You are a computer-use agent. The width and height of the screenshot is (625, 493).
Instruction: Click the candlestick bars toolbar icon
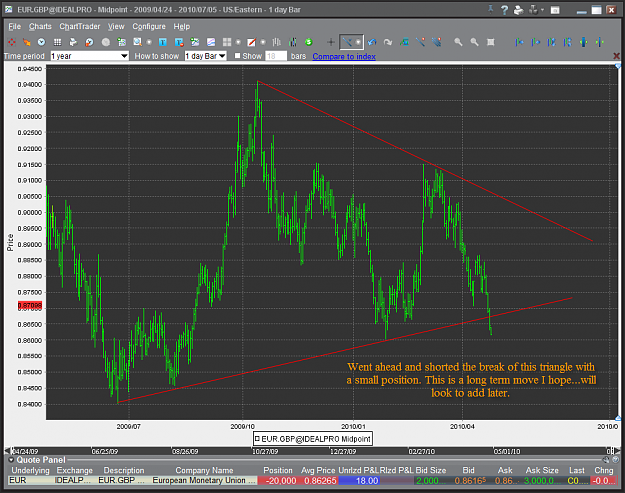(293, 42)
